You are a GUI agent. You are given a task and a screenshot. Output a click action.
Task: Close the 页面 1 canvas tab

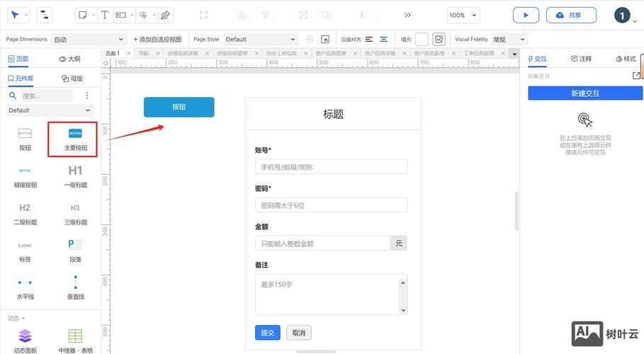128,53
